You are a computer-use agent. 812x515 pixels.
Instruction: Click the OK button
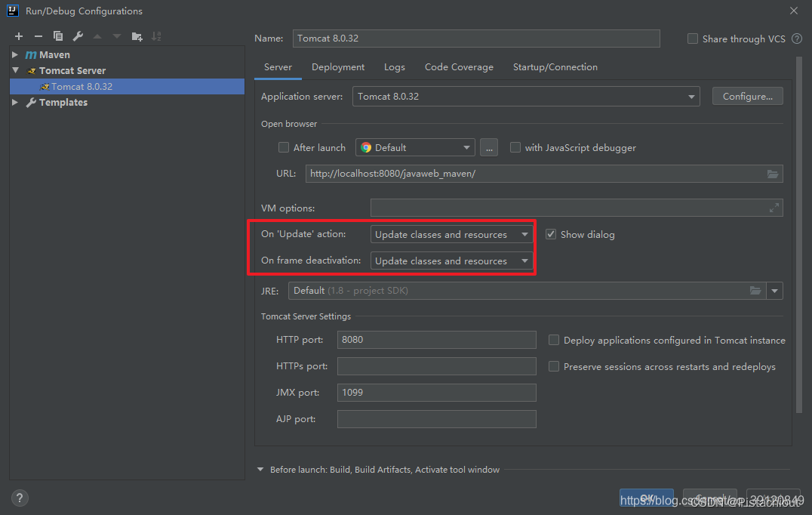pos(646,498)
